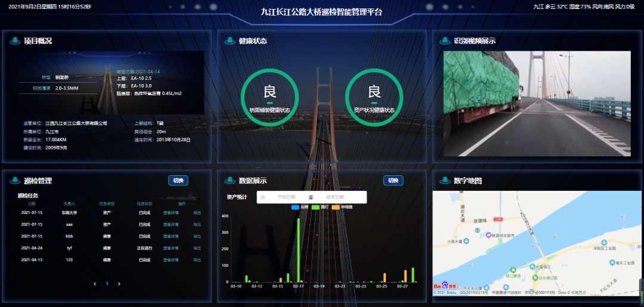644x307 pixels.
Task: Go to previous page of the inspection task list
Action: pos(95,284)
